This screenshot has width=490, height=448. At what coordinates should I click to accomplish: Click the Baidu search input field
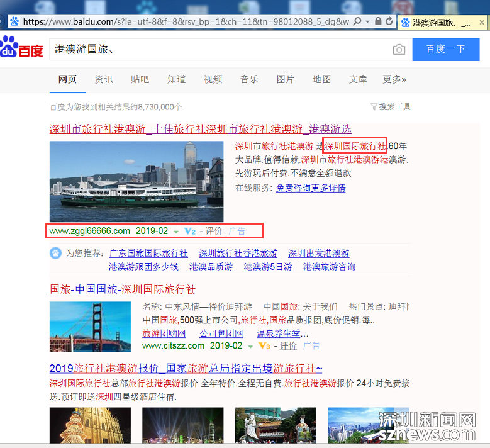coord(220,49)
